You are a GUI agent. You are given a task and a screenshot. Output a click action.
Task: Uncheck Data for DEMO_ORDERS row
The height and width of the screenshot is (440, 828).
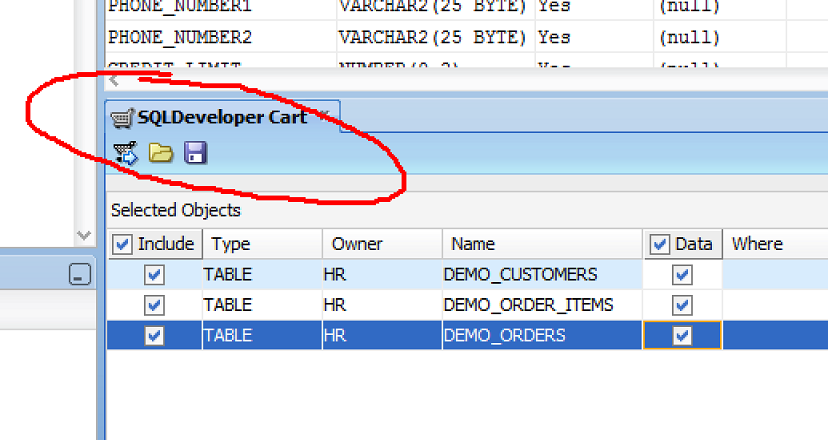coord(682,335)
